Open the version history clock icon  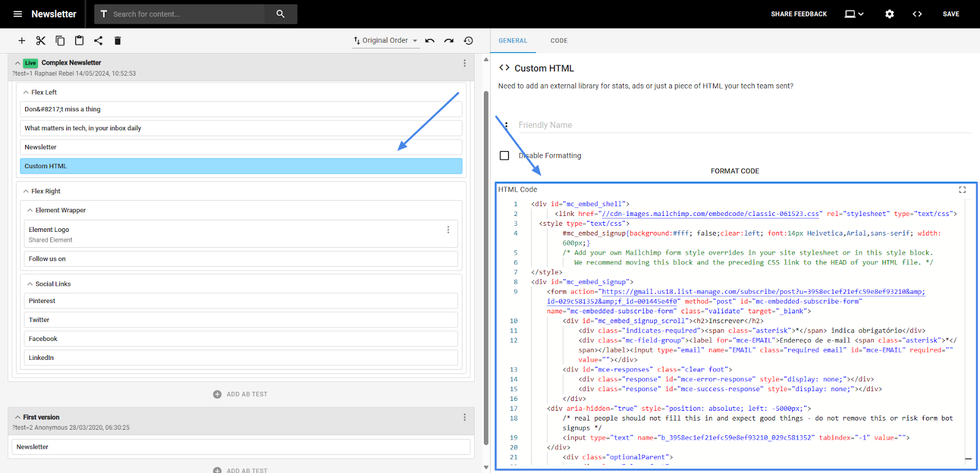469,41
